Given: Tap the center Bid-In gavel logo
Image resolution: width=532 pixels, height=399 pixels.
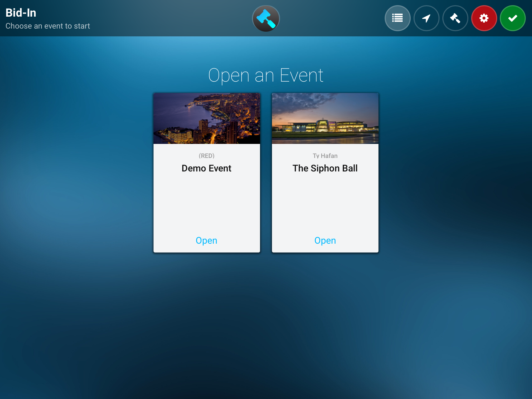Looking at the screenshot, I should [266, 18].
